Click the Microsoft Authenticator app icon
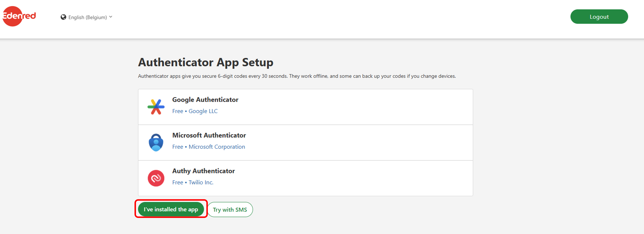The image size is (644, 234). 156,142
